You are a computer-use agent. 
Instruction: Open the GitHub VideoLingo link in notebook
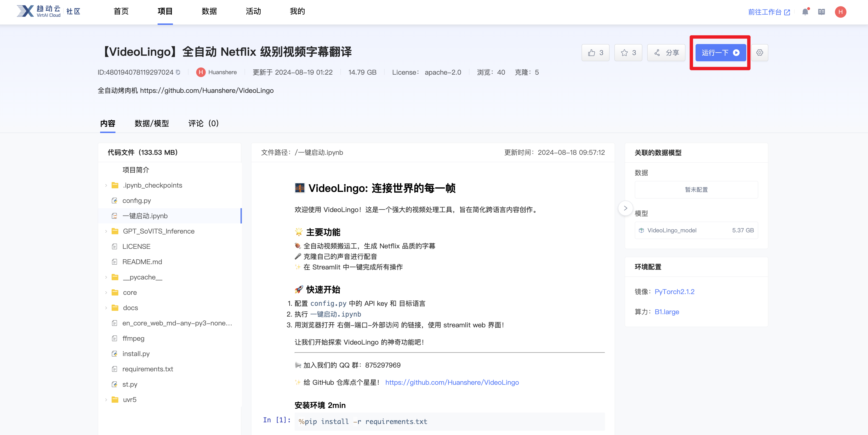point(452,382)
